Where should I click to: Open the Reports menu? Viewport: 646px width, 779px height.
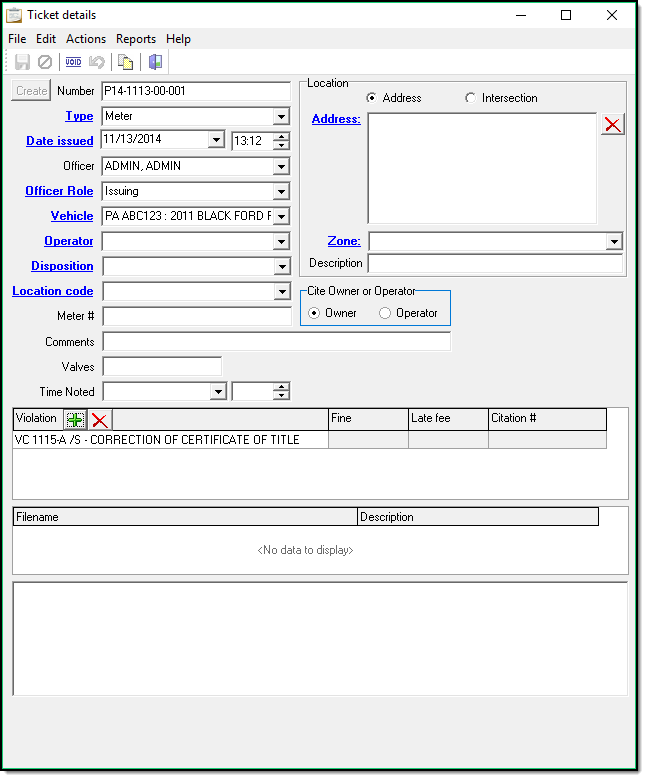(136, 39)
